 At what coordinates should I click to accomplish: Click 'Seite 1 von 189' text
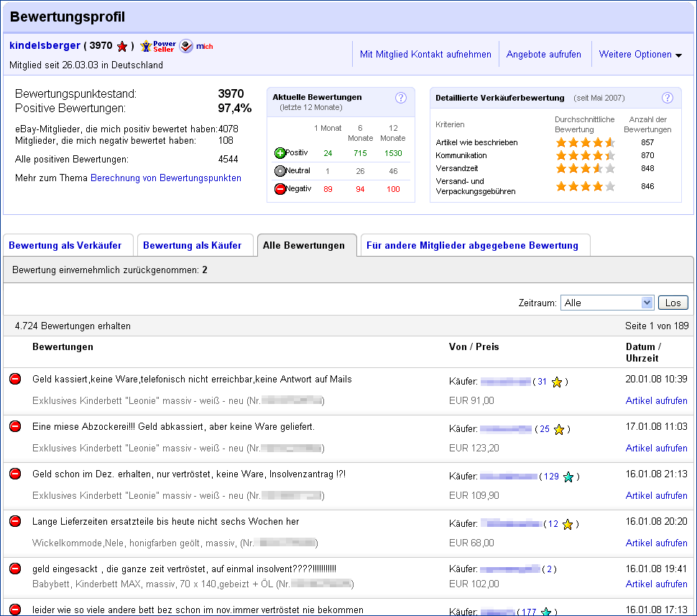coord(657,326)
